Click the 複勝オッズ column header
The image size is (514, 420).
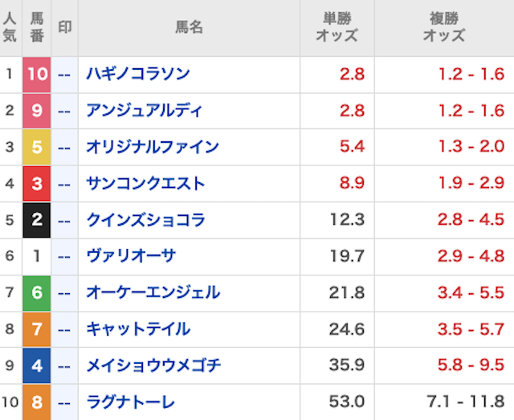(x=443, y=27)
